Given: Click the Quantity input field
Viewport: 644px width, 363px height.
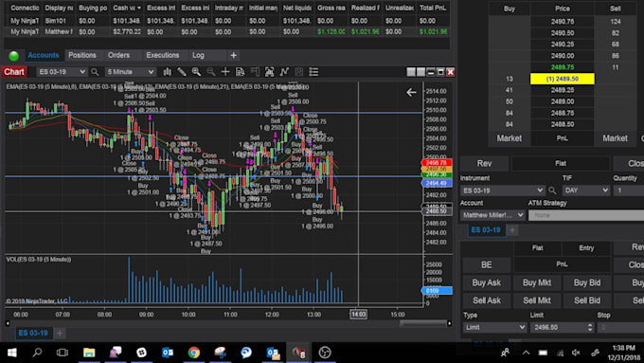Looking at the screenshot, I should [x=629, y=191].
